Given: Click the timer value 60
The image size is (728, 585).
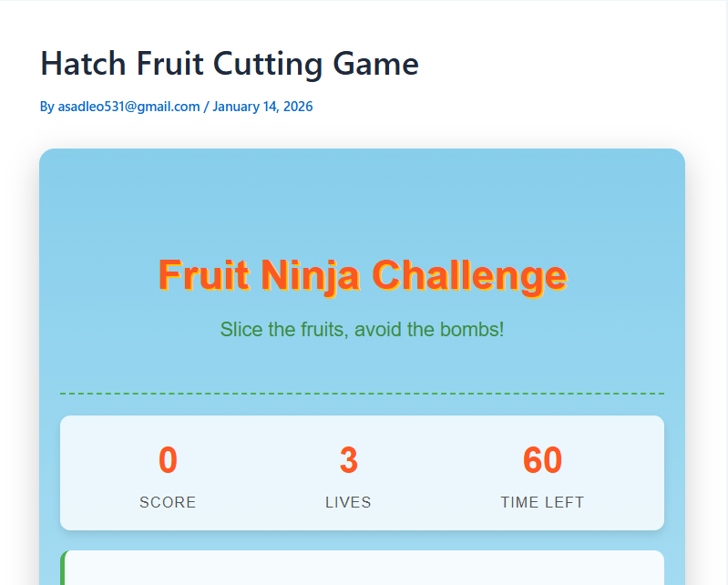Looking at the screenshot, I should 542,461.
